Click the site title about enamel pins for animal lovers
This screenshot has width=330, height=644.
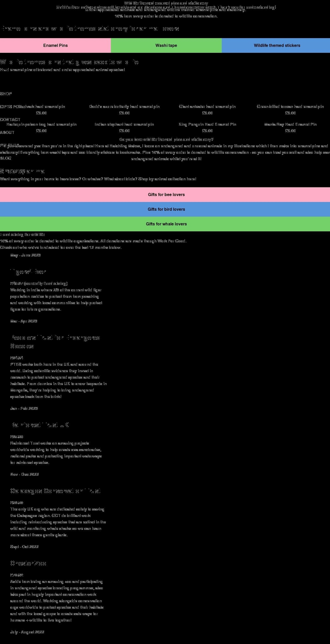(x=90, y=29)
